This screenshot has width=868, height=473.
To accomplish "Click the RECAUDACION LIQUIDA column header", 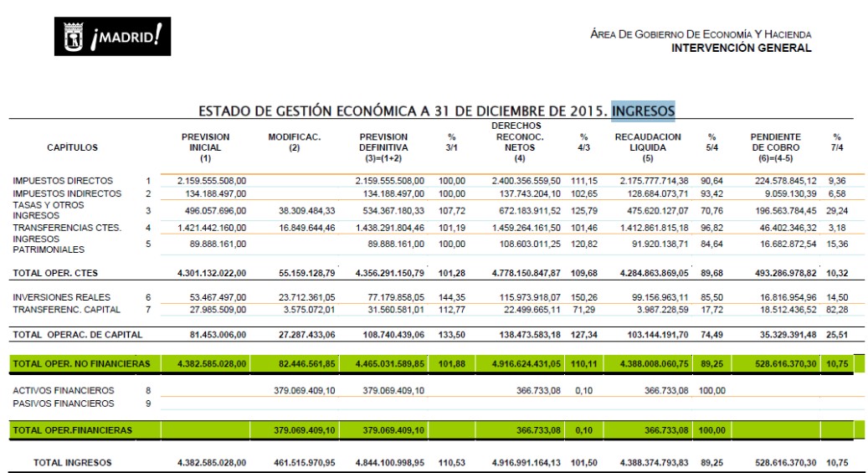I will pos(647,142).
